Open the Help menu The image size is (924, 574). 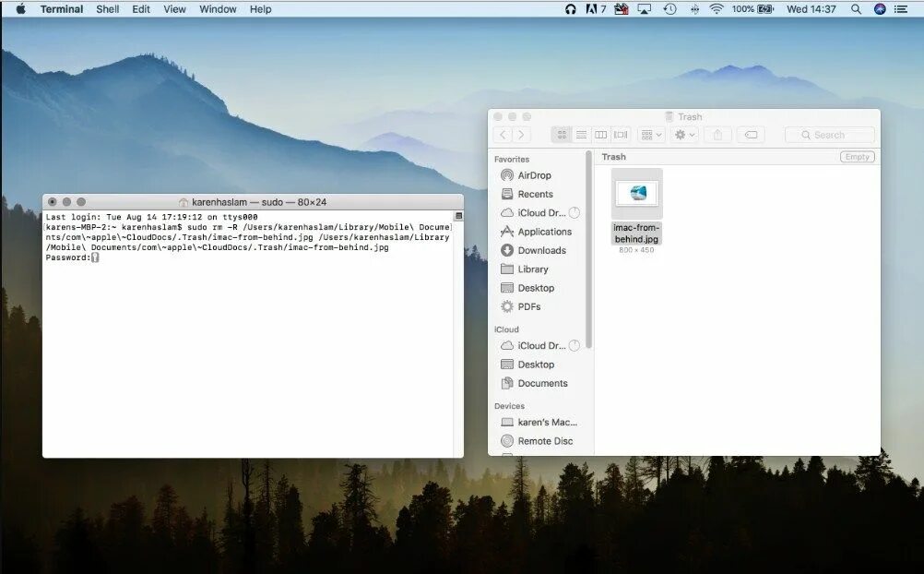[260, 9]
